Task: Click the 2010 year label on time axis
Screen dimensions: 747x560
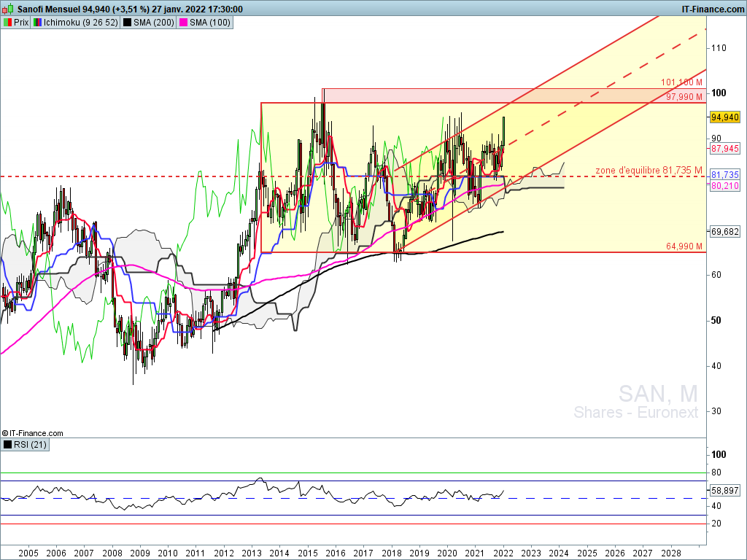Action: pos(168,553)
